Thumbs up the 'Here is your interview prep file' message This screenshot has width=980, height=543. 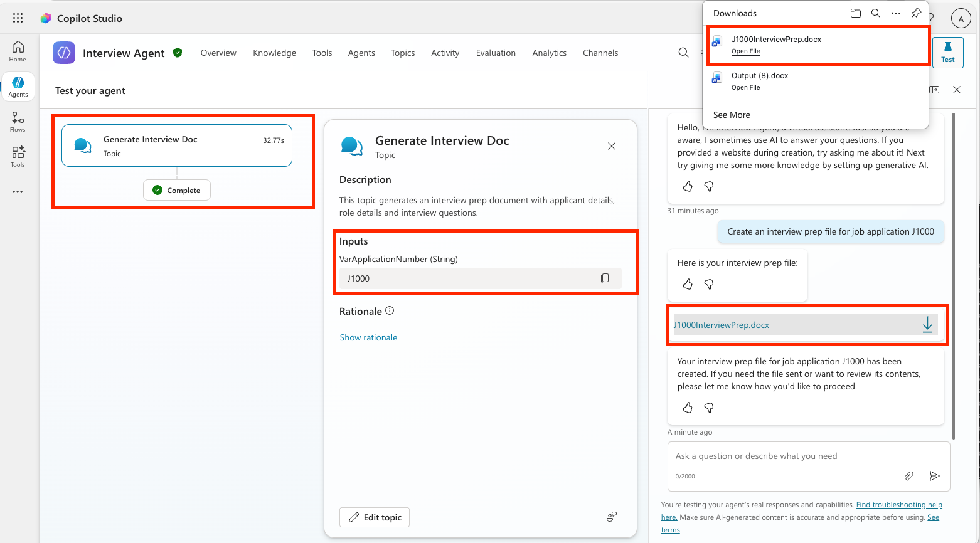tap(688, 284)
